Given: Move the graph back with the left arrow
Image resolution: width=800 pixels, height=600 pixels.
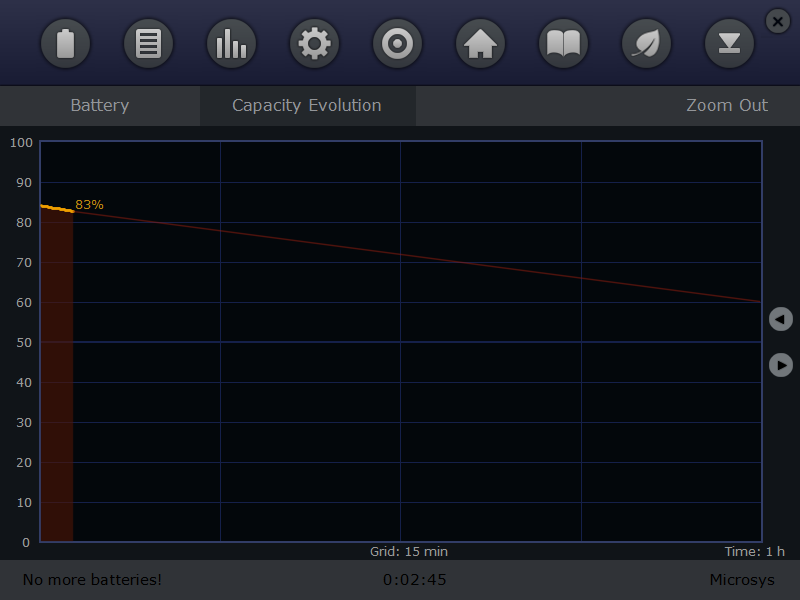Looking at the screenshot, I should (x=781, y=319).
